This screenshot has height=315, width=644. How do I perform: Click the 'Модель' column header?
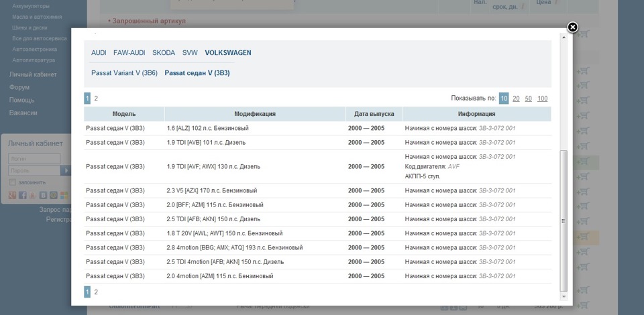(124, 114)
